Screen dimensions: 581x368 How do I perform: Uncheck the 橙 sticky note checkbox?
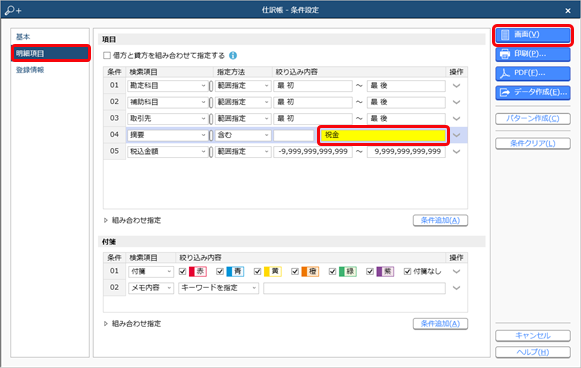click(x=295, y=272)
